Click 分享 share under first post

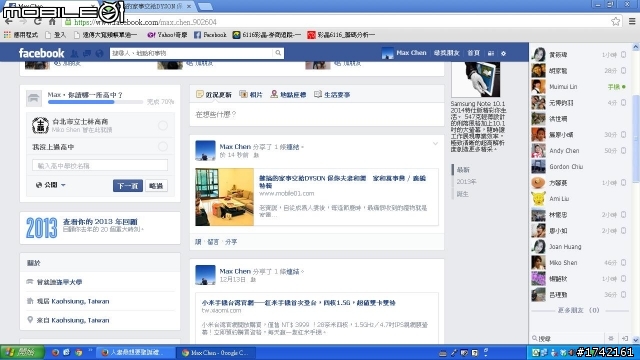[231, 242]
